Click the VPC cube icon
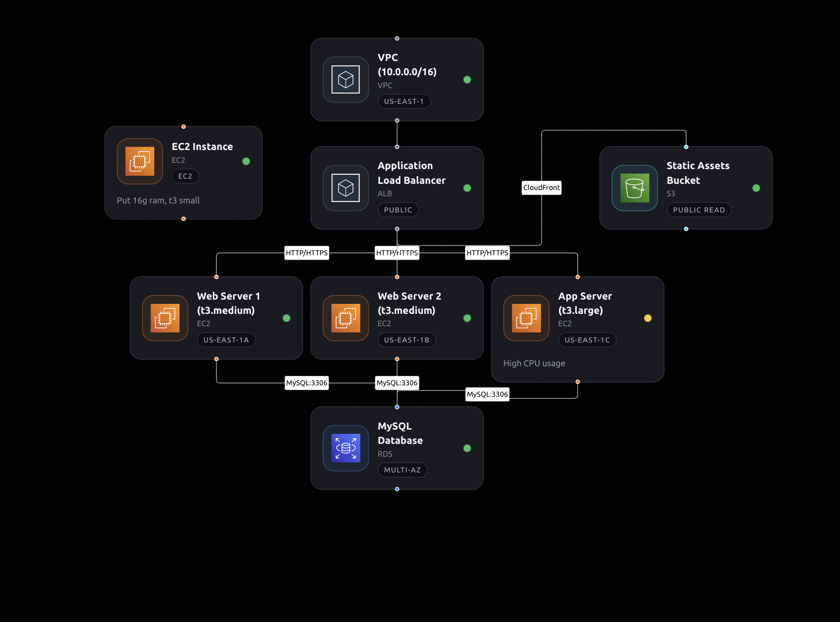The image size is (840, 622). point(346,80)
